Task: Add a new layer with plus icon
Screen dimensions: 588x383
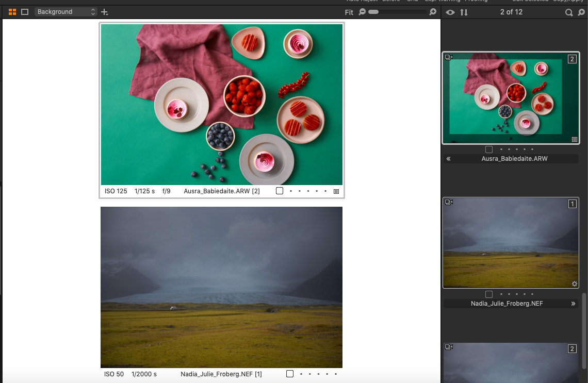Action: (105, 12)
